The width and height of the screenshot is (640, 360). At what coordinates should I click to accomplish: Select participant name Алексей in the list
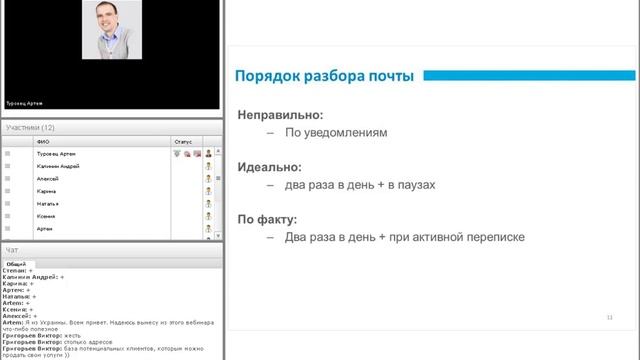pos(47,179)
